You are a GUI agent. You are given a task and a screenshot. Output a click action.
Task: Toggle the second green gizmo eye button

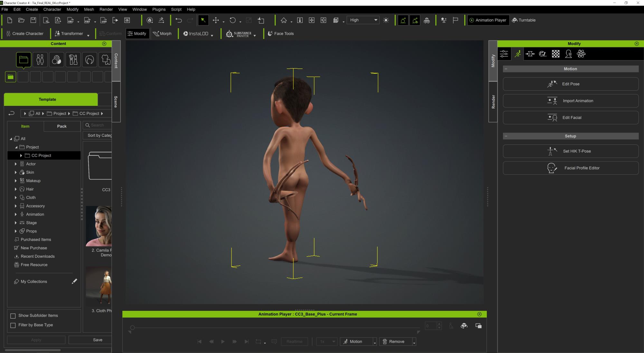[415, 20]
